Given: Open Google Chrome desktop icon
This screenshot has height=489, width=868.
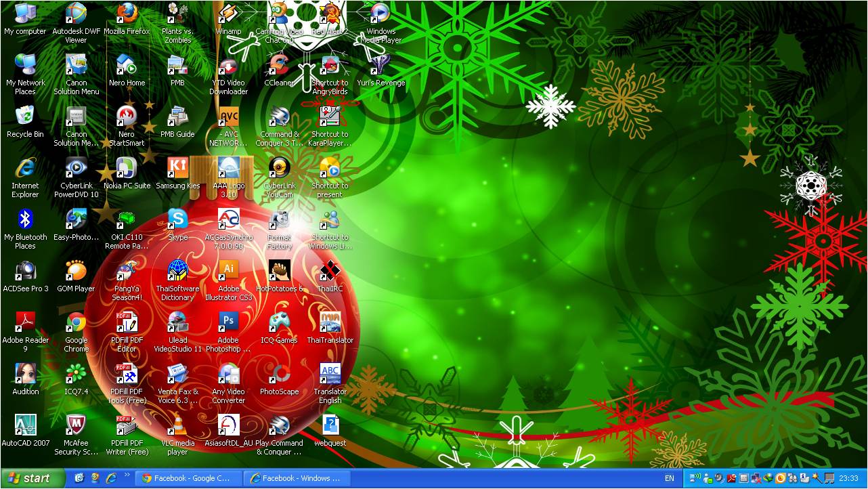Looking at the screenshot, I should tap(76, 332).
